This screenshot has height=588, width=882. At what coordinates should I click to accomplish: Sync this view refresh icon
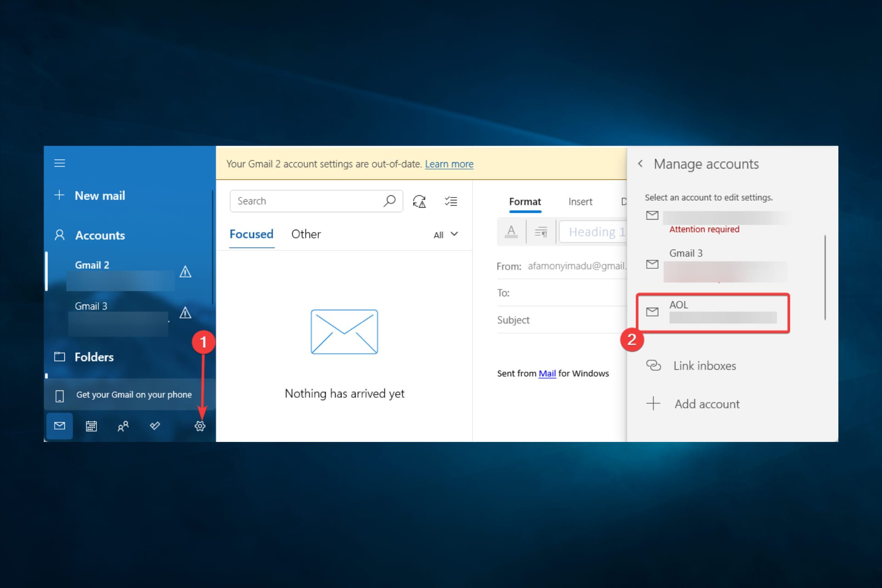(x=419, y=201)
